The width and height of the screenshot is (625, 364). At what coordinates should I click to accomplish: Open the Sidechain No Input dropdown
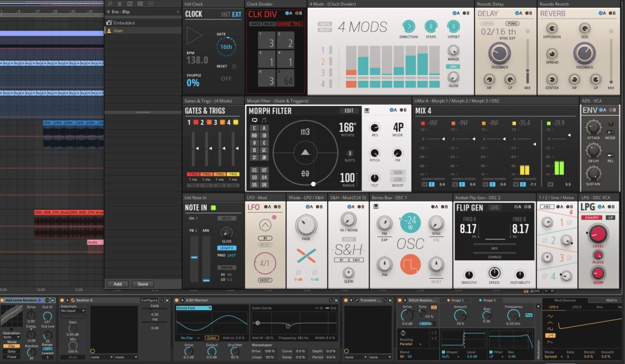[x=72, y=310]
